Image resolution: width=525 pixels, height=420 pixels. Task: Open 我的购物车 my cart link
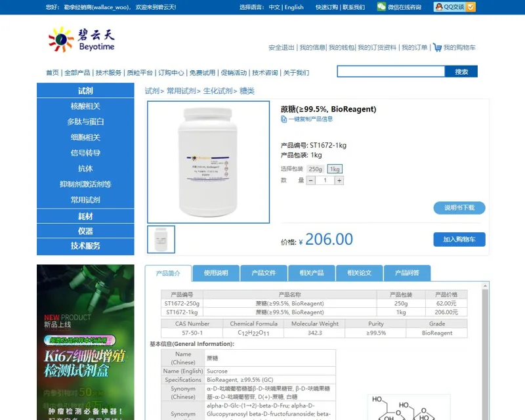point(459,47)
